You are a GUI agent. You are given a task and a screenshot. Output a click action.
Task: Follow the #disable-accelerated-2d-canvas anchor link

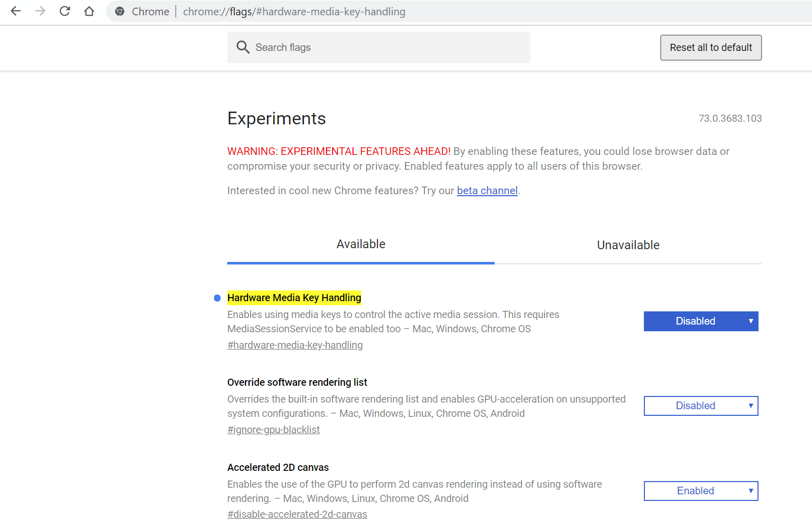pyautogui.click(x=297, y=514)
